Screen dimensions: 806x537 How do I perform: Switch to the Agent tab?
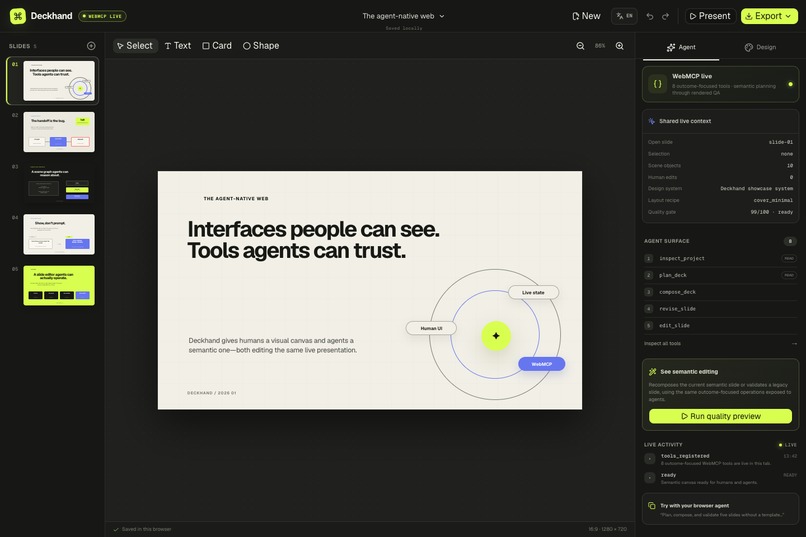point(681,47)
